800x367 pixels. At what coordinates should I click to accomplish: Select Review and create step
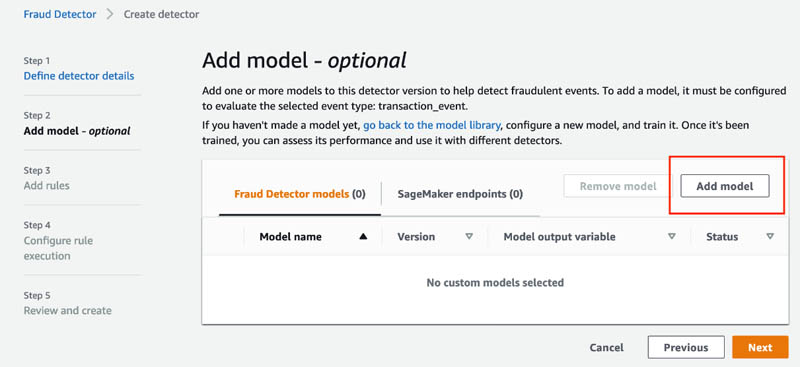click(67, 310)
